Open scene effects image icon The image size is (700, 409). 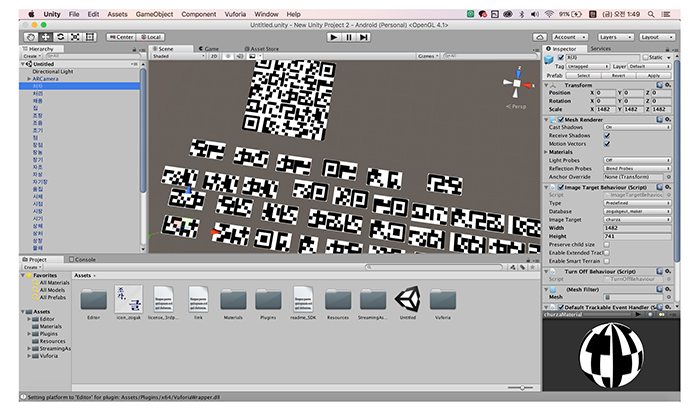click(252, 56)
